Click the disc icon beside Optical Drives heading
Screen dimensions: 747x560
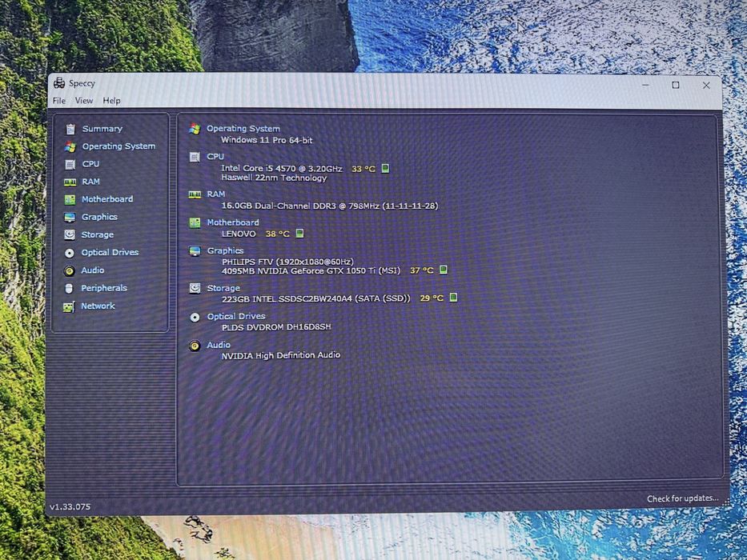pyautogui.click(x=195, y=317)
